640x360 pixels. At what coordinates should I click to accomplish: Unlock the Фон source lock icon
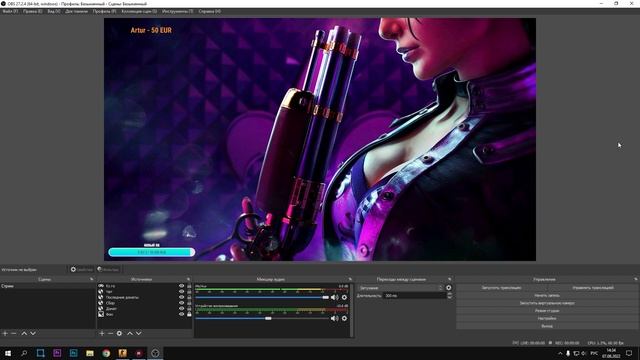pos(189,314)
